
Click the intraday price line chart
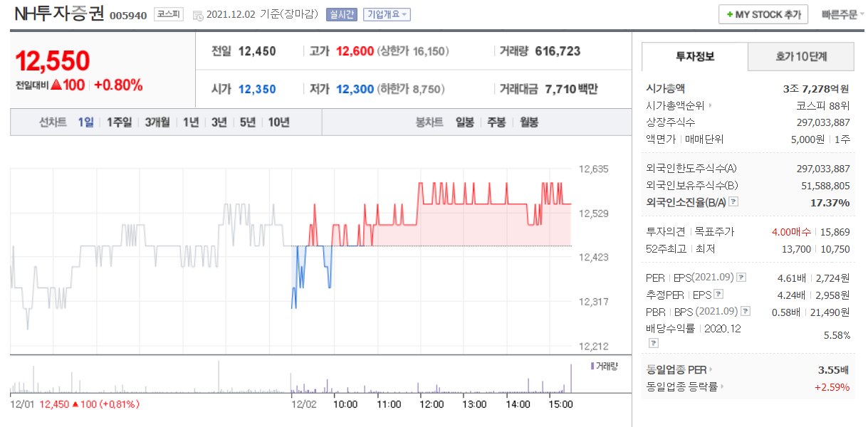291,258
